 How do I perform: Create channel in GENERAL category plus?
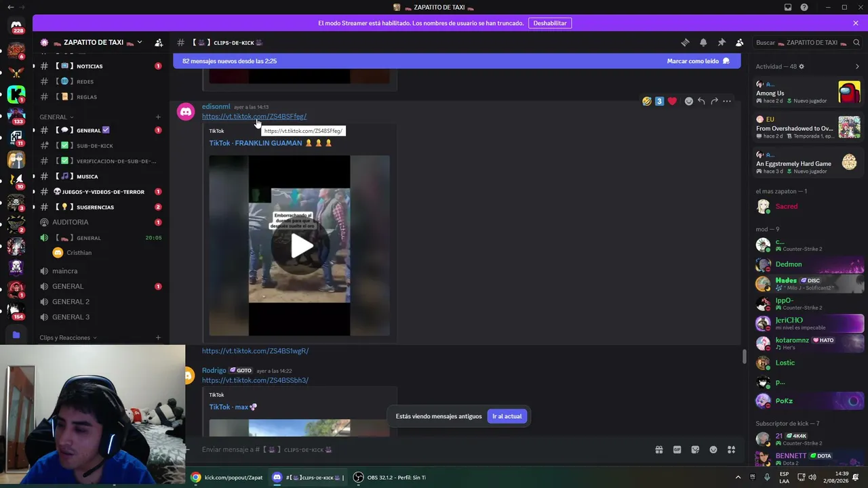click(158, 117)
